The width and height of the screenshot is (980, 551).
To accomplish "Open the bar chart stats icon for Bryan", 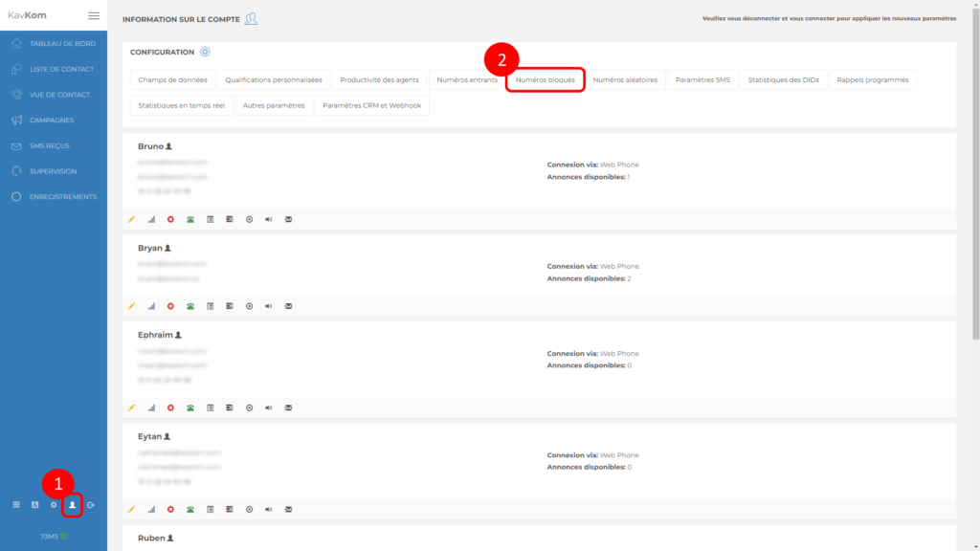I will click(x=151, y=306).
